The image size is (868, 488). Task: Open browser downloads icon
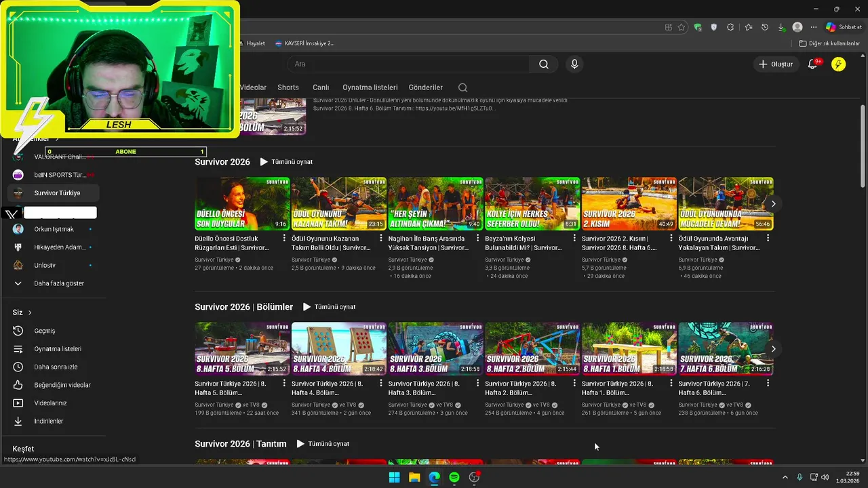[x=781, y=27]
